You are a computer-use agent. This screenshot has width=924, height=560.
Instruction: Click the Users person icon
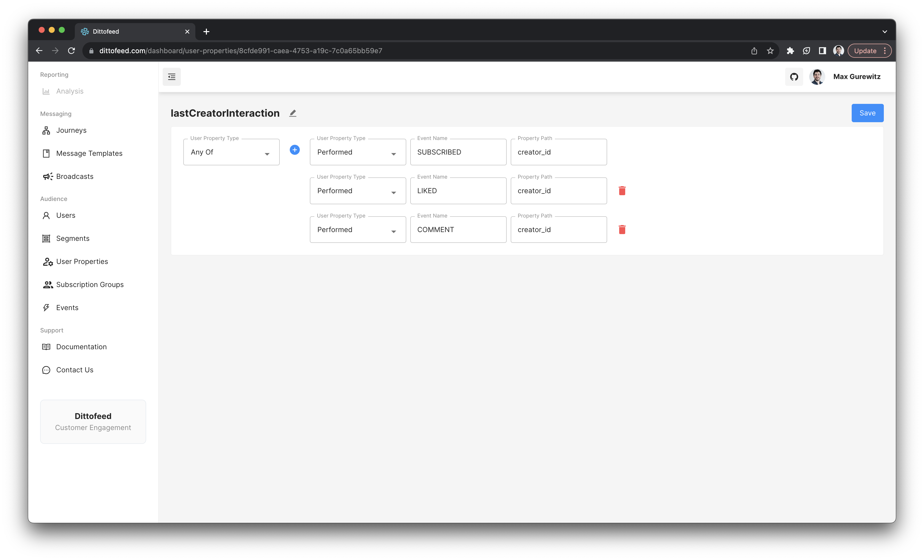[x=46, y=216]
